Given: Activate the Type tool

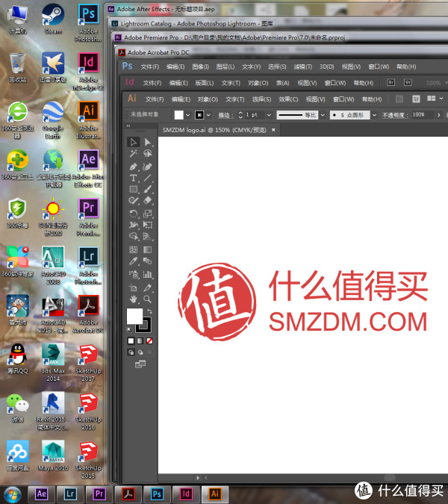Looking at the screenshot, I should tap(134, 178).
